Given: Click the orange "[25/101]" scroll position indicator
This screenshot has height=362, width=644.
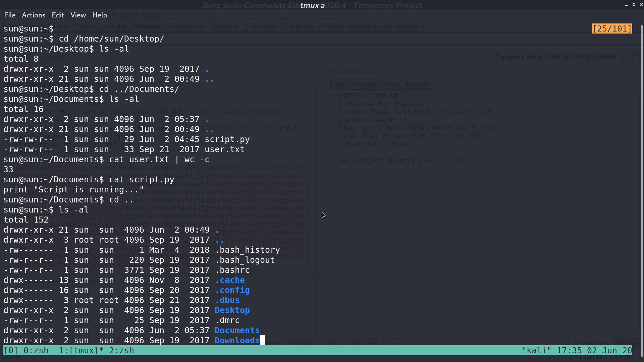Looking at the screenshot, I should click(612, 29).
